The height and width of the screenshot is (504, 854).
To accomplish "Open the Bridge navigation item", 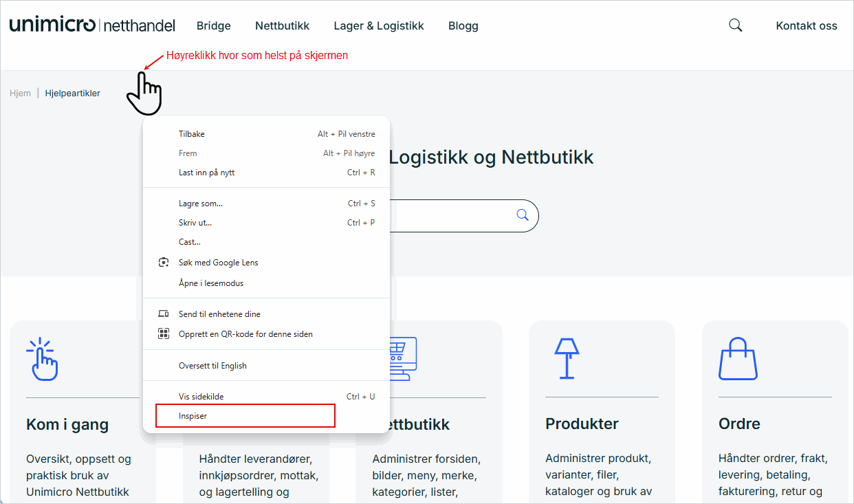I will point(214,26).
